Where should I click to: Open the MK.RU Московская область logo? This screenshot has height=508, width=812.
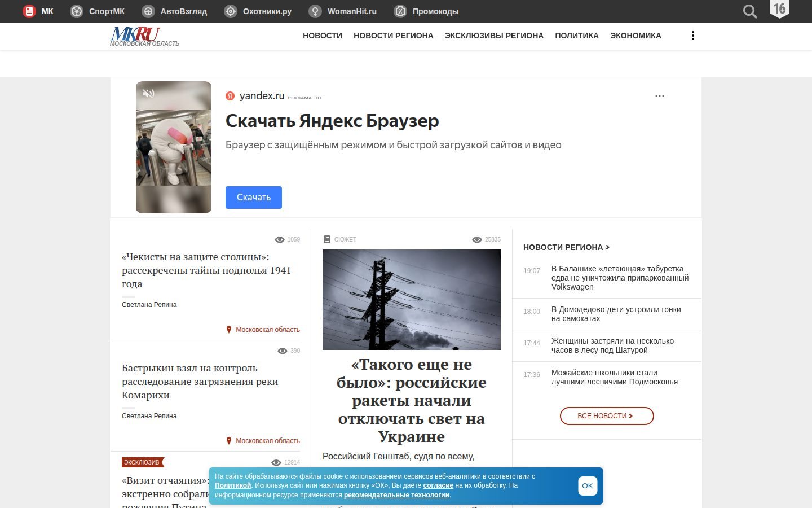144,36
